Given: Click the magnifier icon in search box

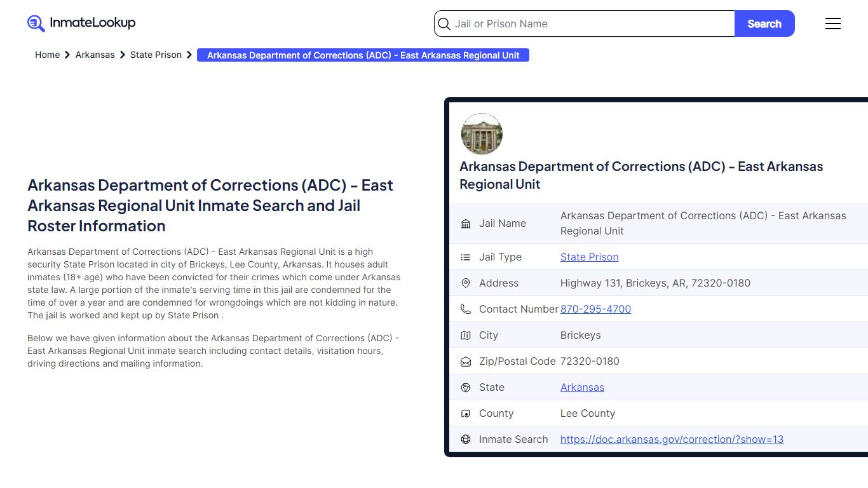Looking at the screenshot, I should click(x=445, y=24).
